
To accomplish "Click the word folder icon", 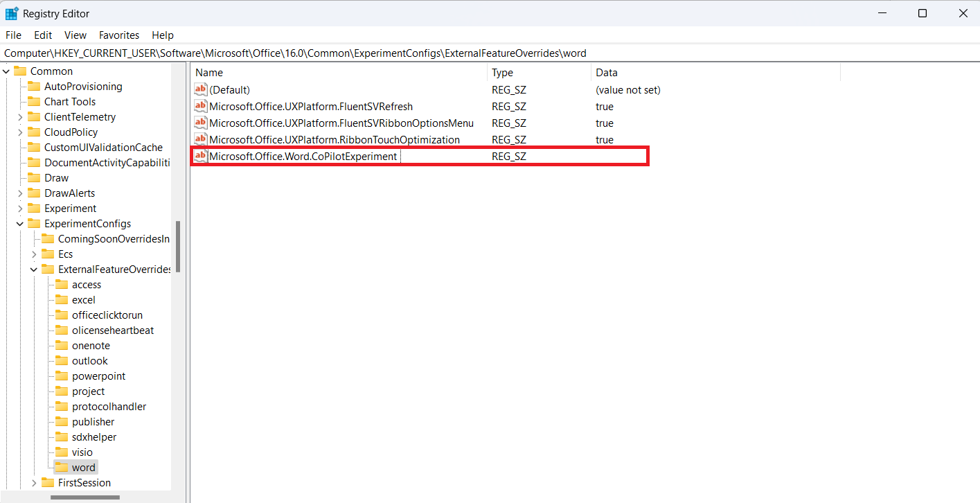I will (61, 467).
